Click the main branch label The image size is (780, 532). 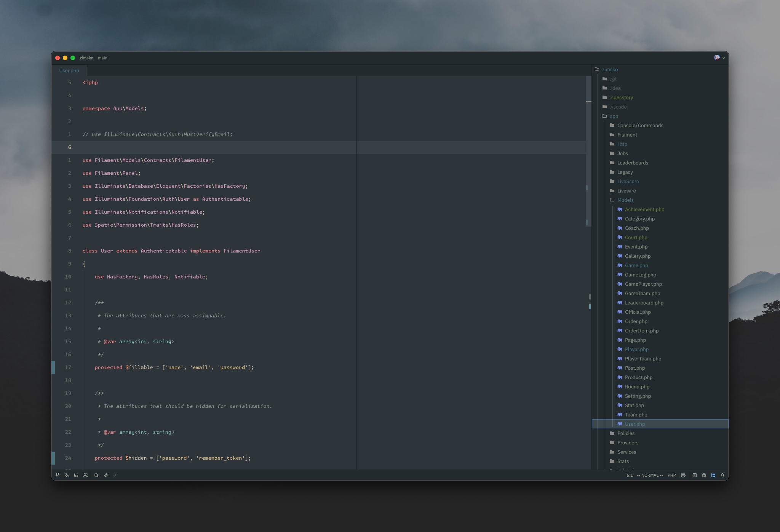pos(102,58)
